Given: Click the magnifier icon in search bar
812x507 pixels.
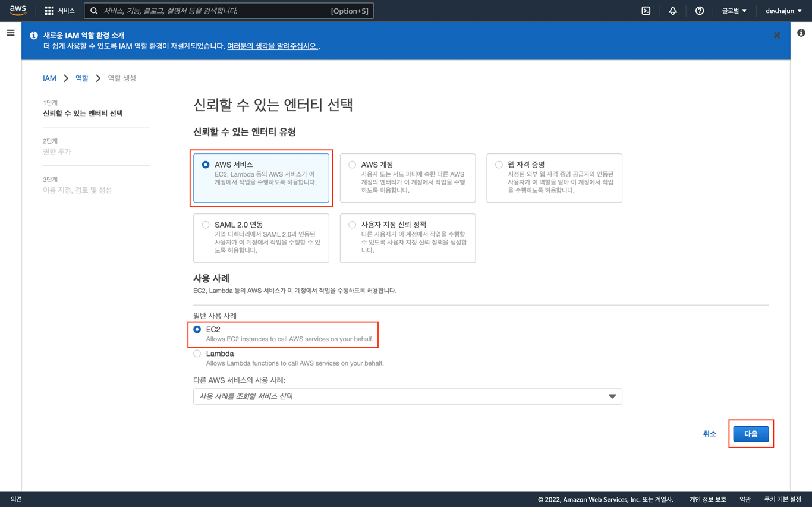Looking at the screenshot, I should point(94,11).
